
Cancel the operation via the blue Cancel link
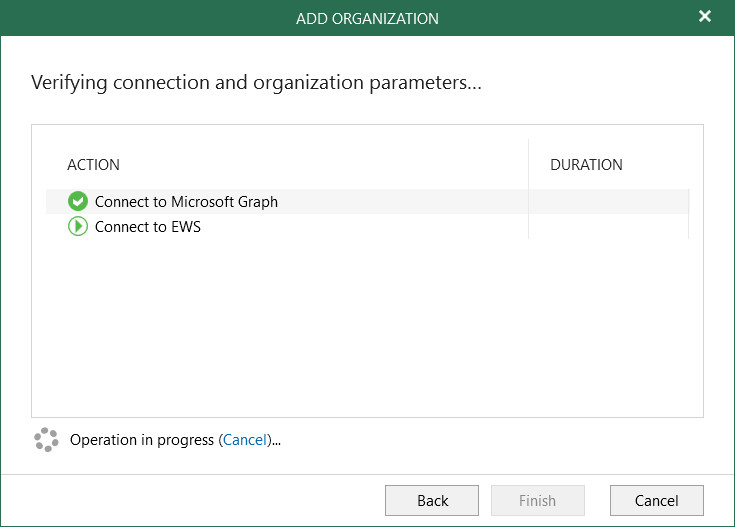(244, 440)
